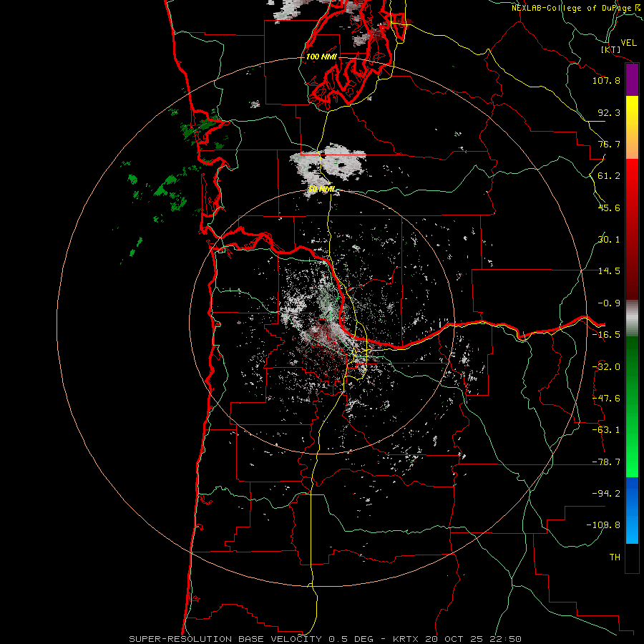Click the -63.1 legend value

(x=606, y=430)
